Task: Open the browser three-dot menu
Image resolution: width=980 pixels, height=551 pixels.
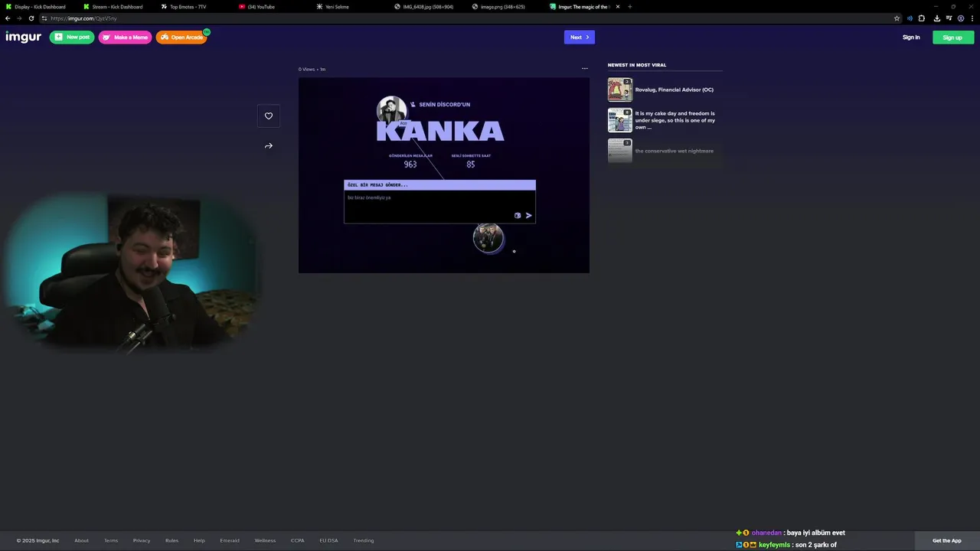Action: [x=972, y=18]
